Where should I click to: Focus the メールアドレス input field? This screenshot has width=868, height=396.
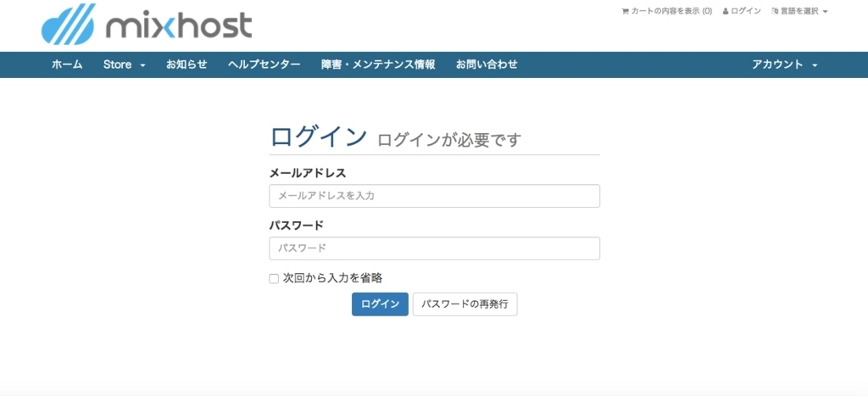(435, 196)
